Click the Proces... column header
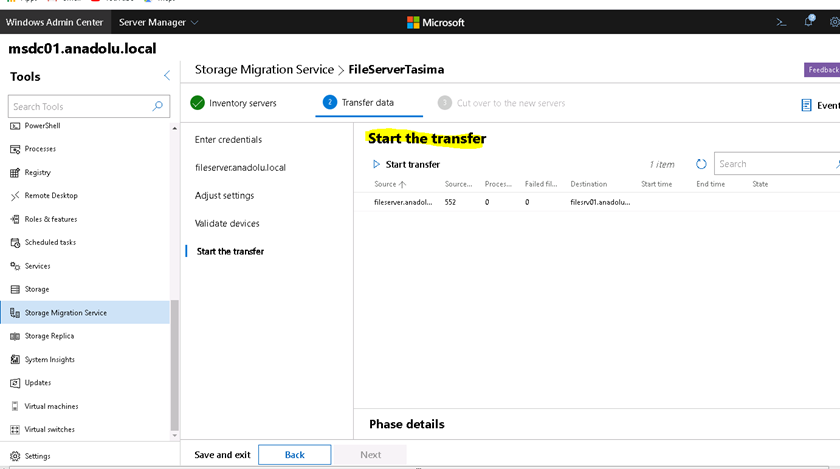The width and height of the screenshot is (840, 469). 498,184
